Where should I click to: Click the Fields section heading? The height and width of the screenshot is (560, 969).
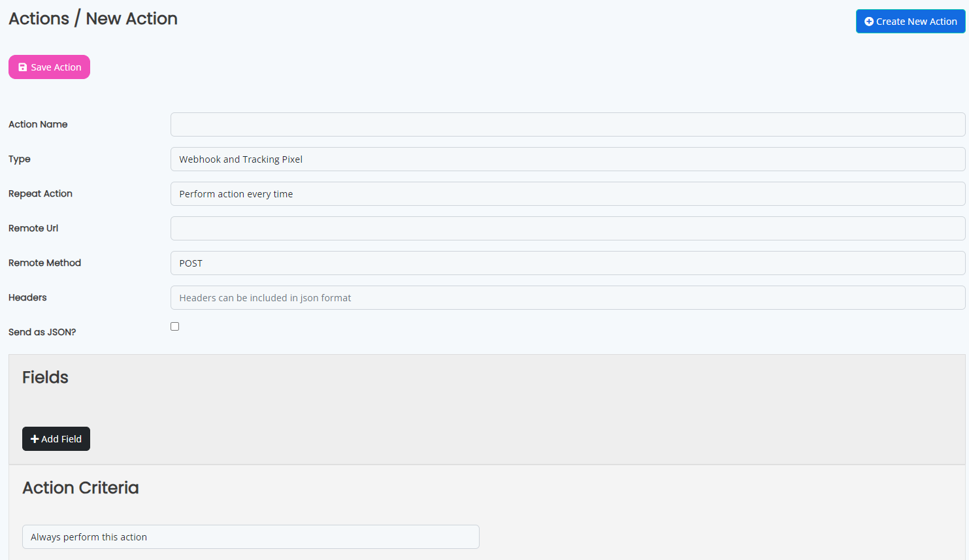pos(45,377)
